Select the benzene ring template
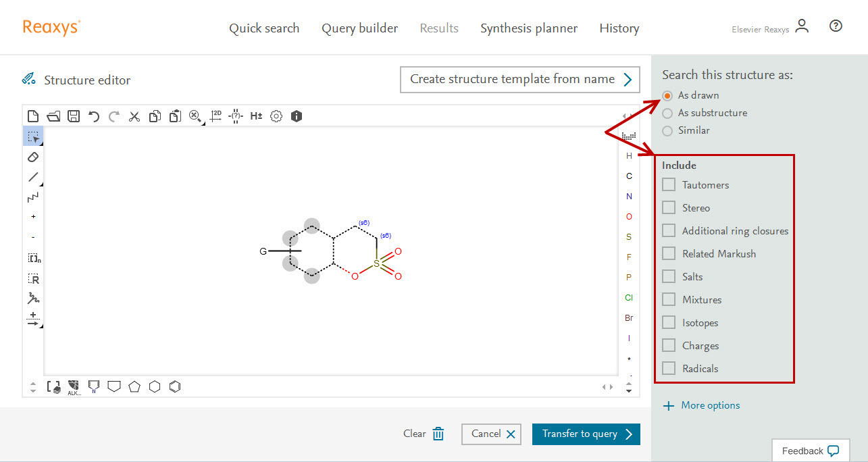The height and width of the screenshot is (462, 868). [x=175, y=386]
